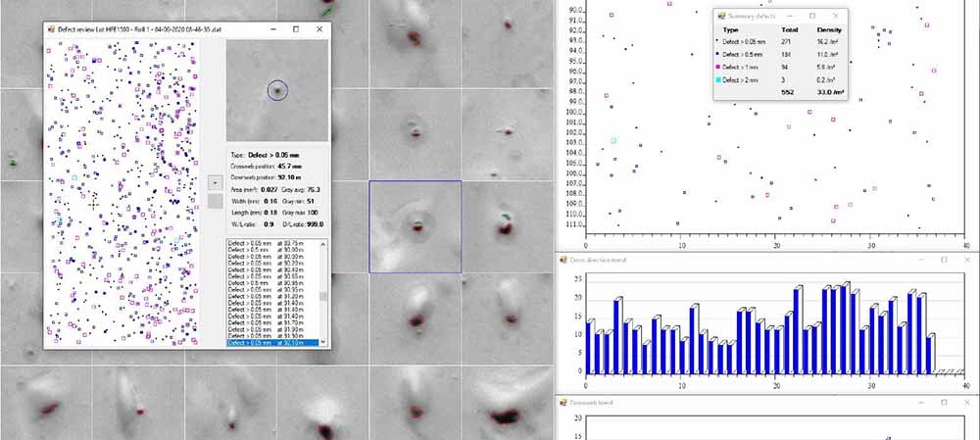980x440 pixels.
Task: Close the Downweb trend window
Action: tap(965, 402)
